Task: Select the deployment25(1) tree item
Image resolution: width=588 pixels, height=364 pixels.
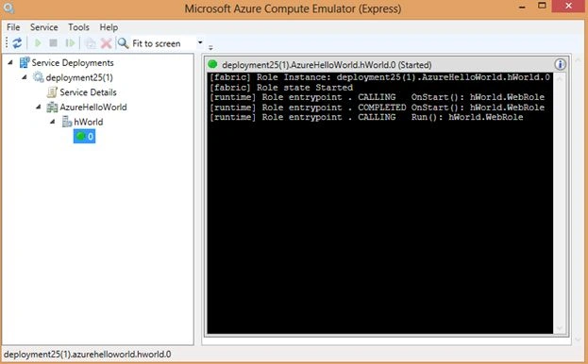Action: point(79,77)
